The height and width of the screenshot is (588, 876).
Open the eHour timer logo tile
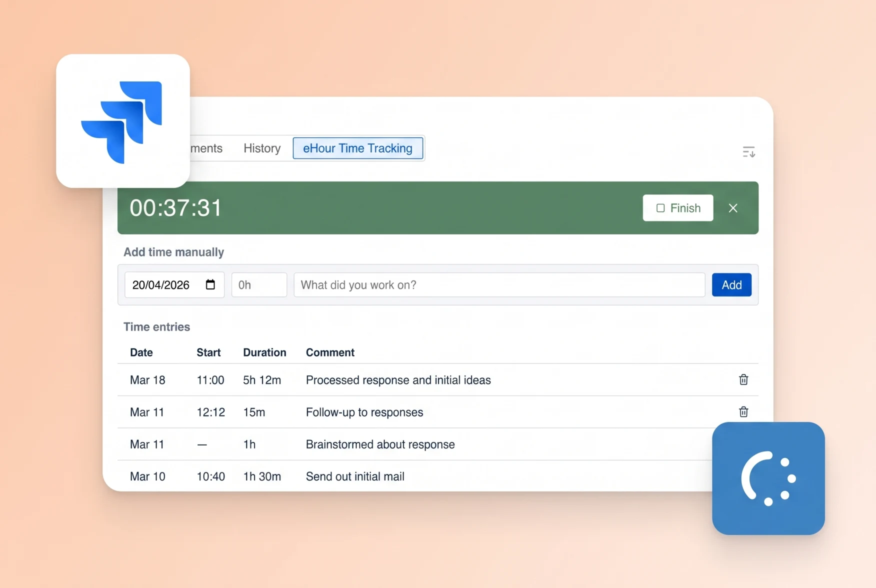coord(768,478)
